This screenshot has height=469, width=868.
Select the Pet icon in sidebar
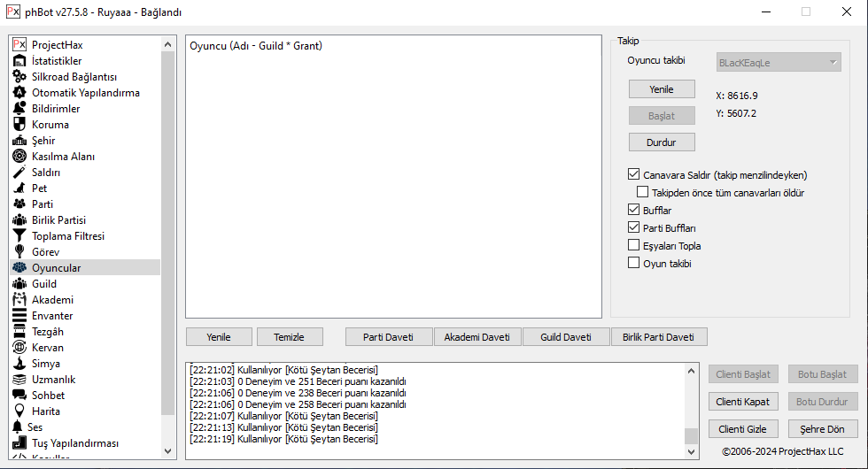click(x=19, y=188)
